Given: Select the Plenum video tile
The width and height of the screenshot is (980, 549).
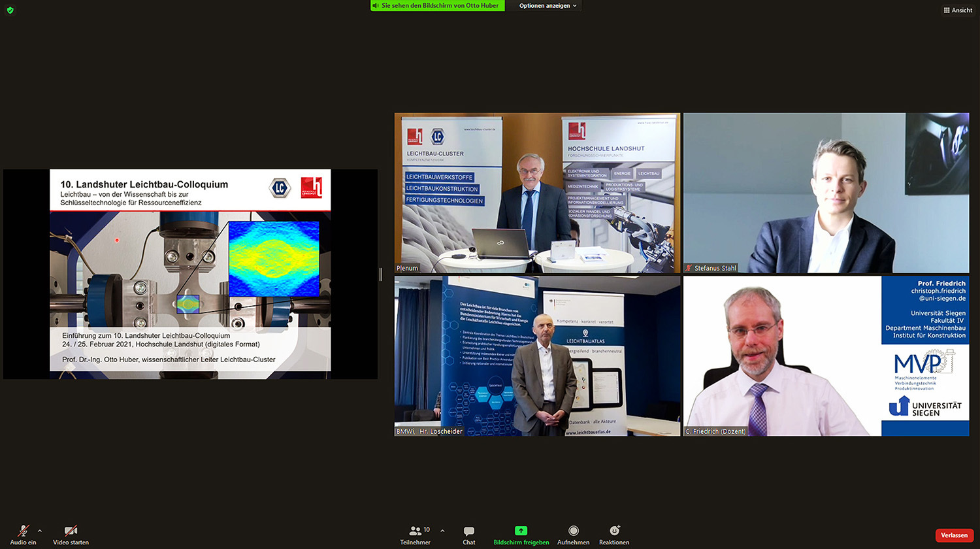Looking at the screenshot, I should pos(537,193).
